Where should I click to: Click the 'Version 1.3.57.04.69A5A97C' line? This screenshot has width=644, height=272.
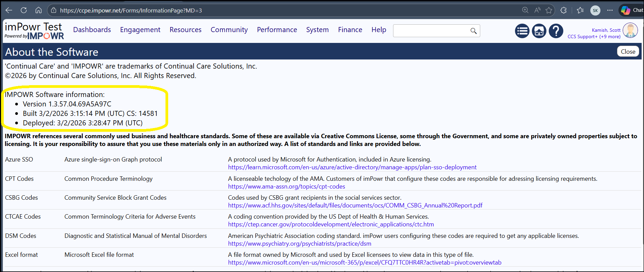click(x=67, y=104)
